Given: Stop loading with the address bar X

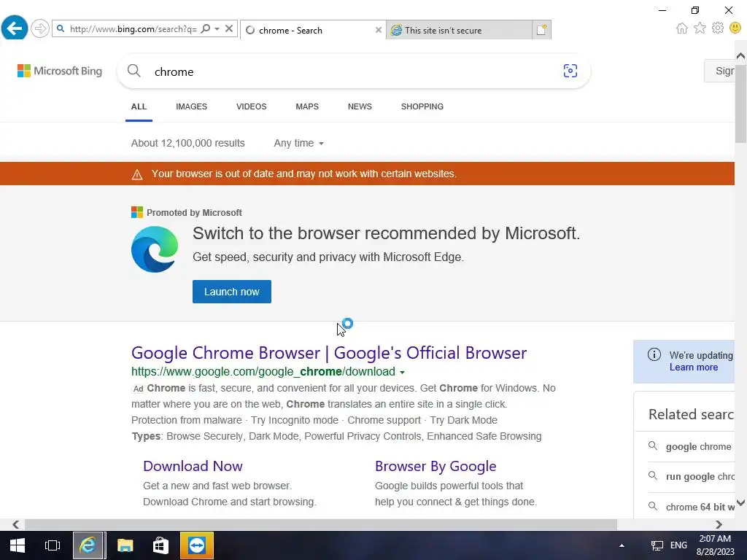Looking at the screenshot, I should pos(228,29).
